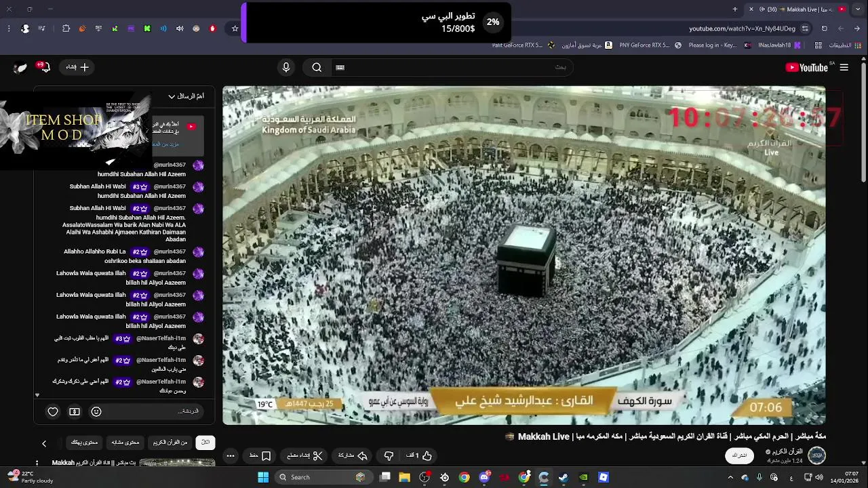The width and height of the screenshot is (868, 488).
Task: Open the recommended Makkah live video thumbnail
Action: pos(177,463)
